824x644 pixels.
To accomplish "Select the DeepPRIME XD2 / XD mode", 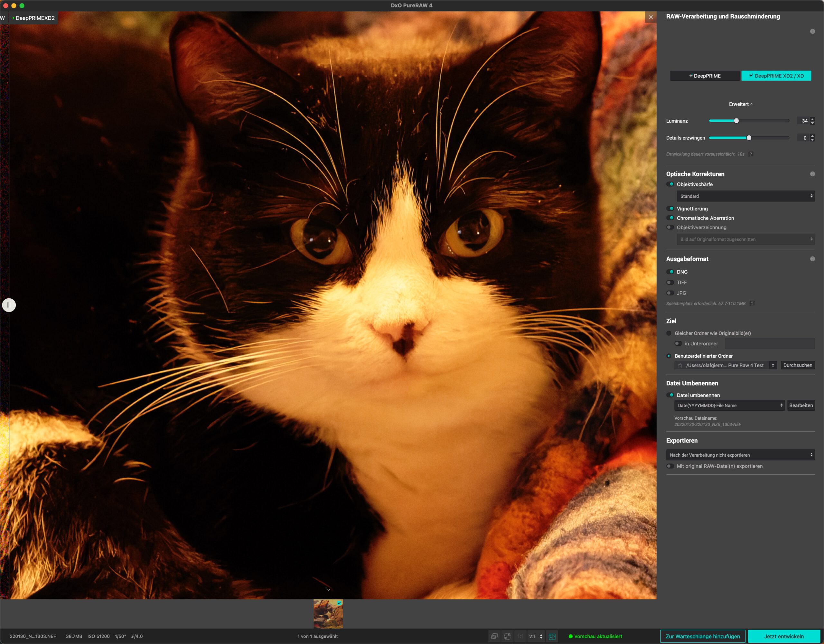I will [x=776, y=76].
